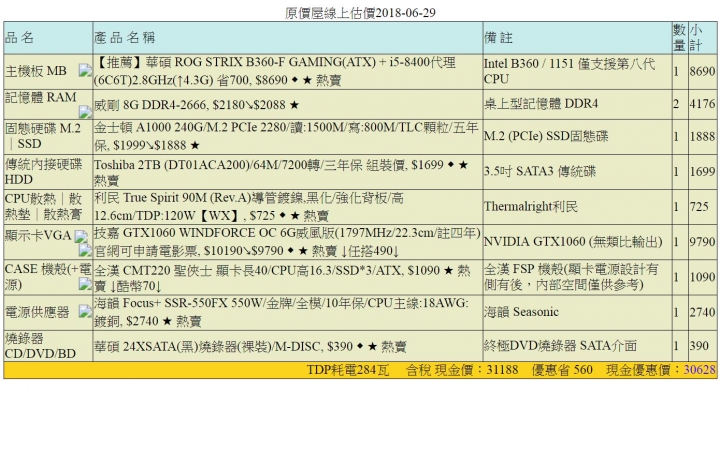
Task: Click the 含稅 現金價：31188 total
Action: [462, 370]
